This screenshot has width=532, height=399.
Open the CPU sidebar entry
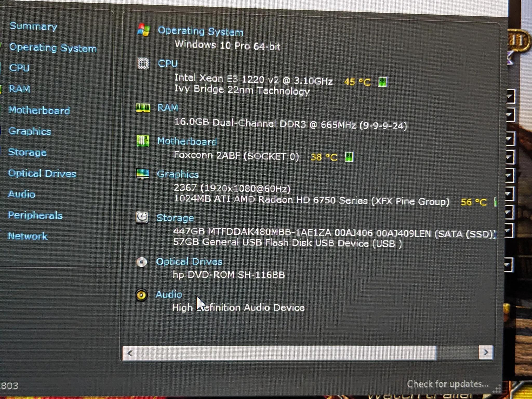19,68
